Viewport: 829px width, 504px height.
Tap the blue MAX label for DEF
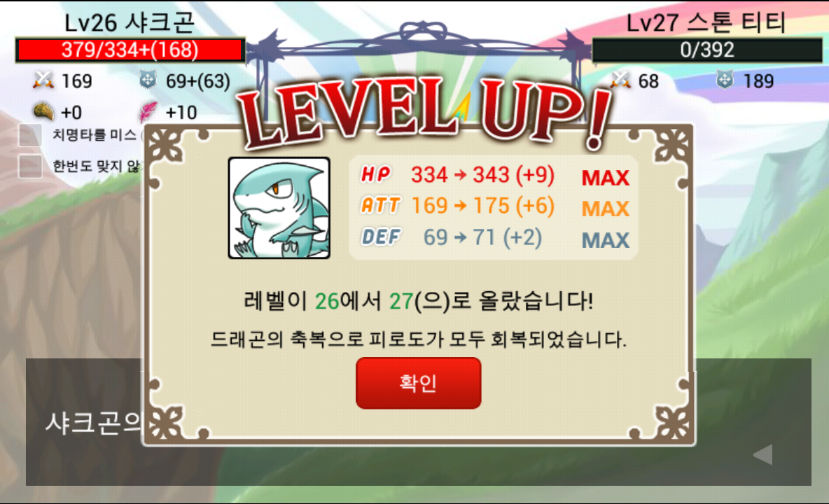606,240
